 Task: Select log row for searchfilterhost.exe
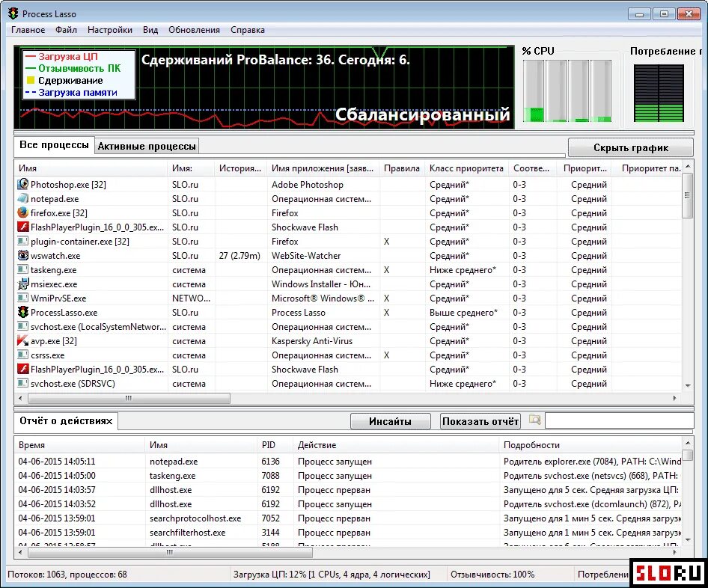(x=348, y=533)
